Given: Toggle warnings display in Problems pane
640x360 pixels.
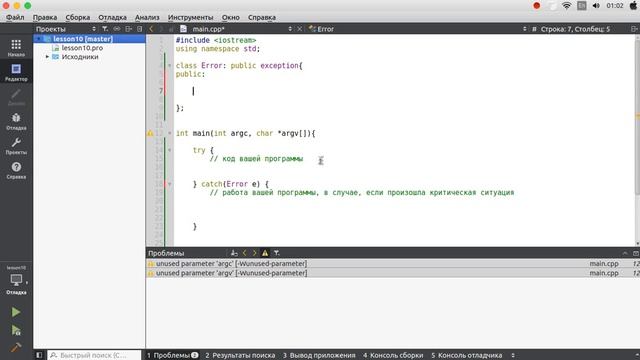Looking at the screenshot, I should 265,253.
